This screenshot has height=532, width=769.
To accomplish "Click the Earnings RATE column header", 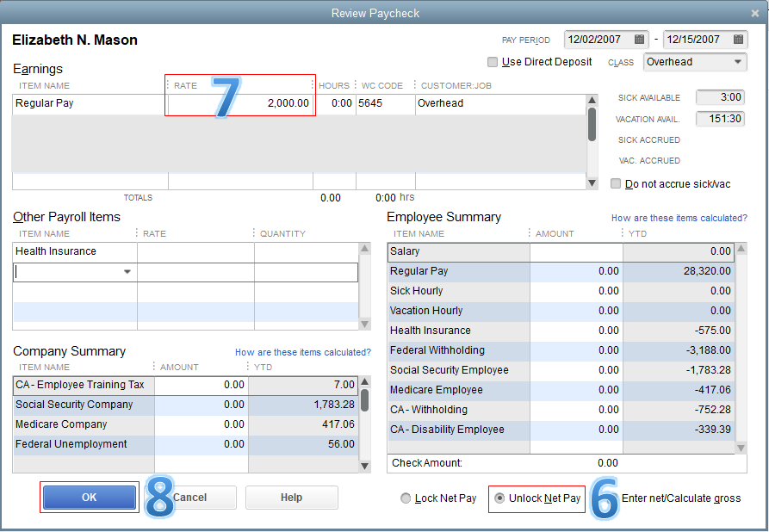I will (185, 86).
